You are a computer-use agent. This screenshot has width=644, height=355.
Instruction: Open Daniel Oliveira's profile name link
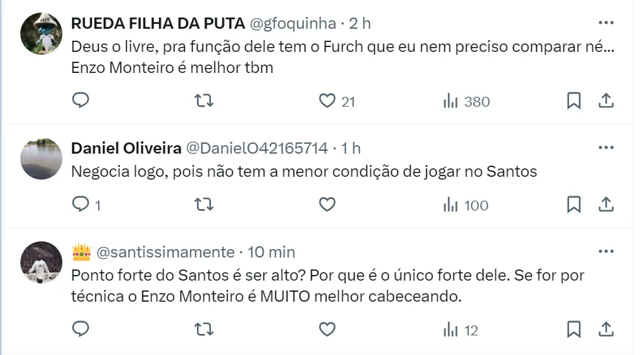click(x=125, y=148)
